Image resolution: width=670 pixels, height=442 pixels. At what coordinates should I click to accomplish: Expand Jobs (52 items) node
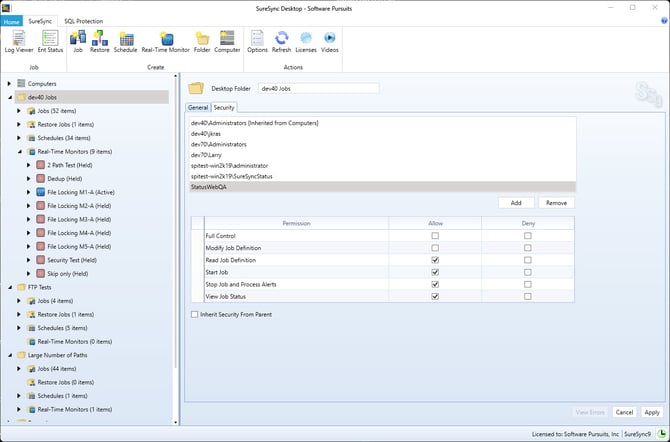19,111
